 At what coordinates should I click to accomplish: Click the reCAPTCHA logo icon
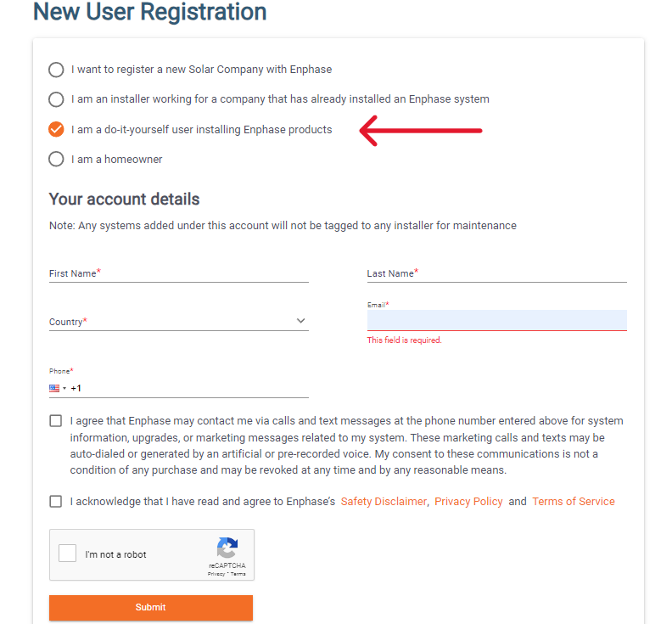pos(227,548)
